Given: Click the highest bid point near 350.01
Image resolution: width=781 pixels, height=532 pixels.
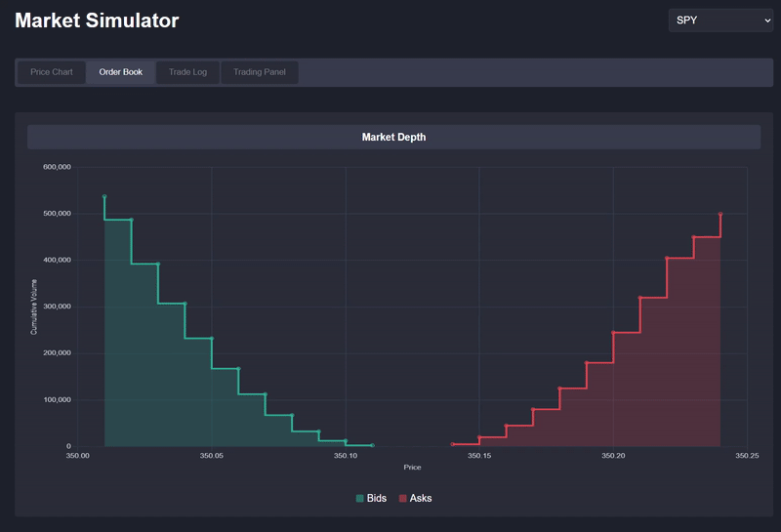Looking at the screenshot, I should [x=104, y=197].
